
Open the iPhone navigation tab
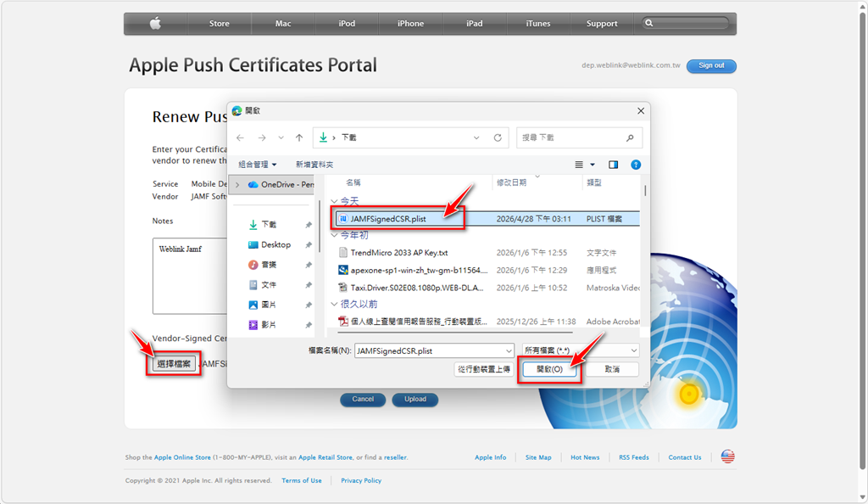tap(410, 24)
